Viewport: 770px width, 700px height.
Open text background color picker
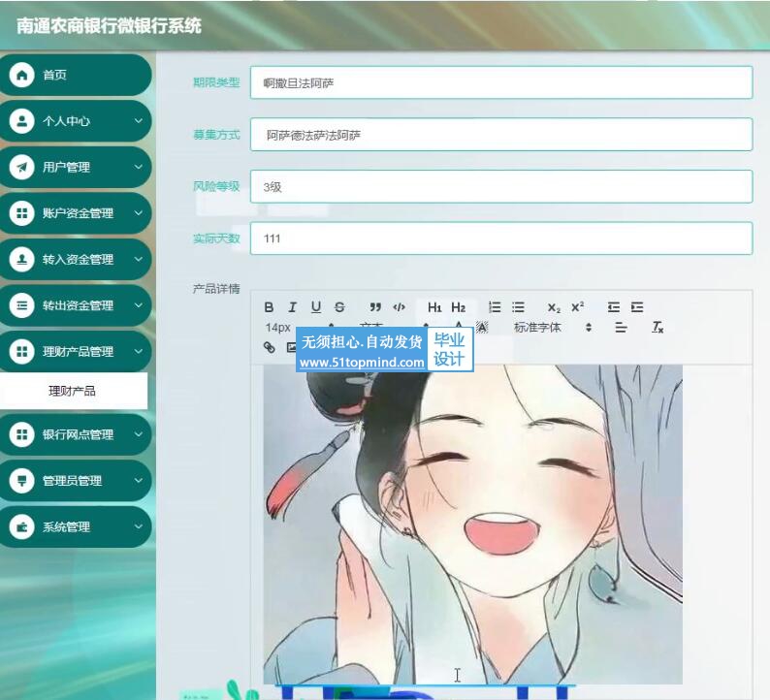click(482, 328)
